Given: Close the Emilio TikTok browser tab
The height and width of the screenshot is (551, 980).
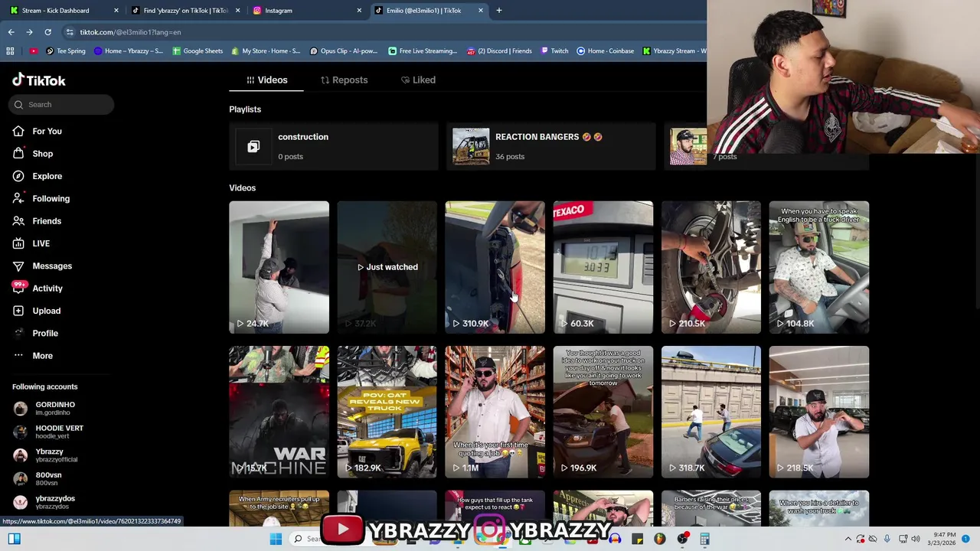Looking at the screenshot, I should 481,11.
